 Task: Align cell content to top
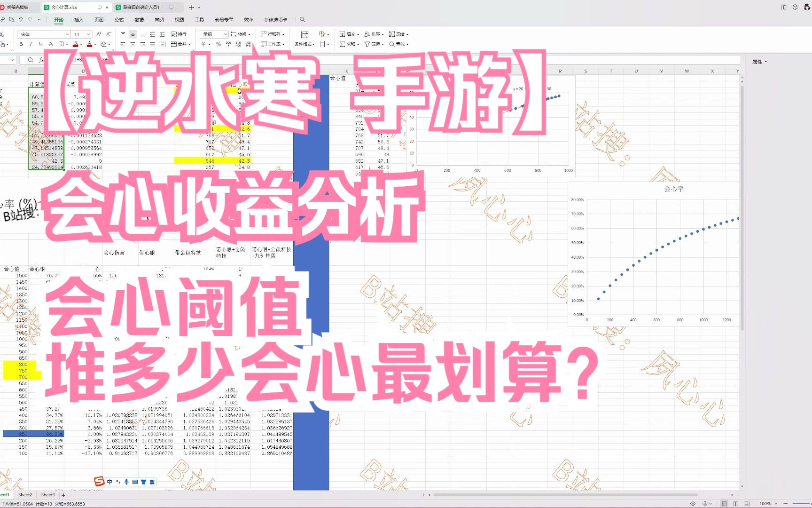123,34
